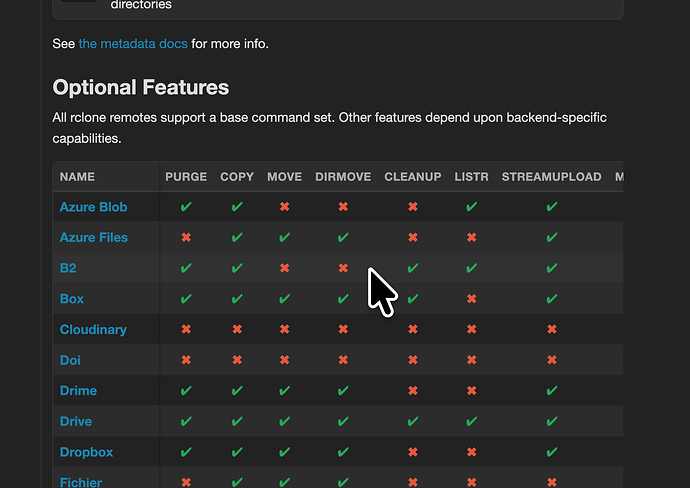
Task: Click Cloudinary's CLEANUP cross mark
Action: pos(413,329)
